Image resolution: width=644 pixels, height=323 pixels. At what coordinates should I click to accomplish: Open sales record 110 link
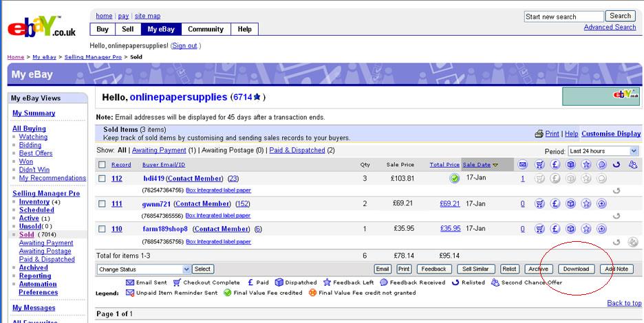point(117,229)
